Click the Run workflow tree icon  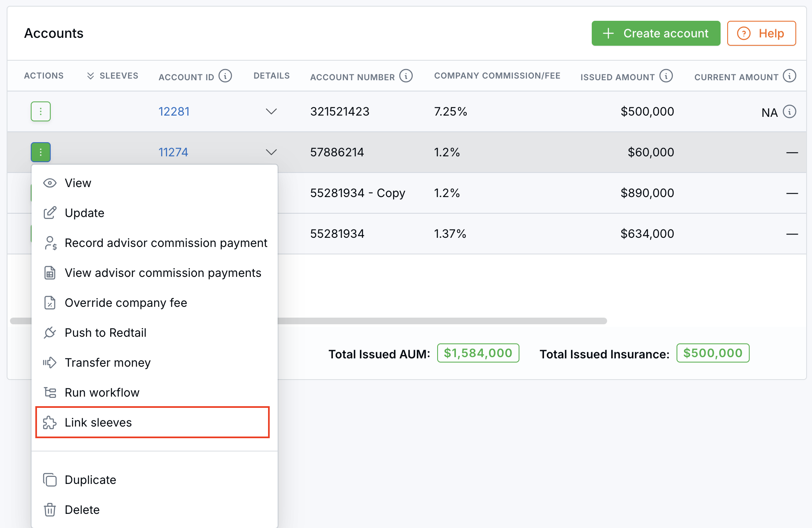(x=50, y=392)
